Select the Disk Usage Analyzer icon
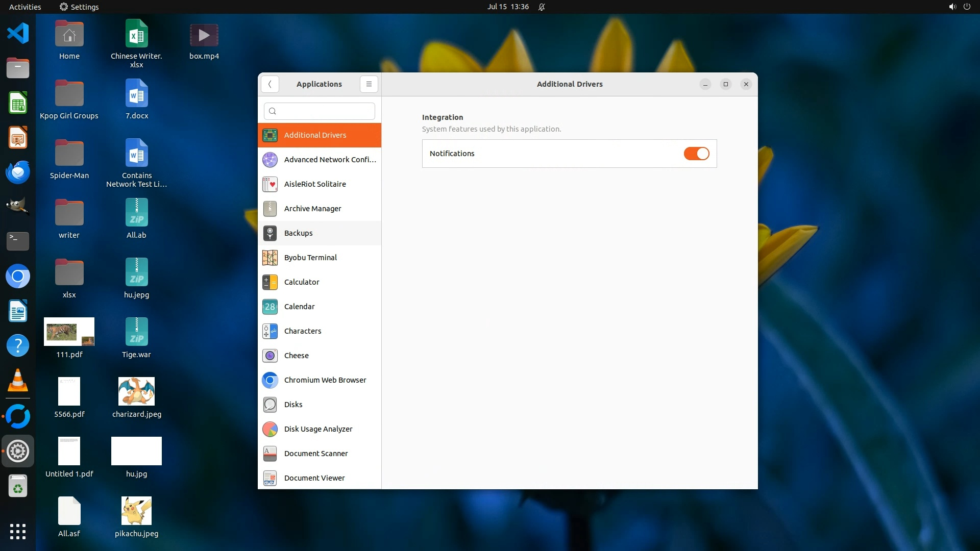The width and height of the screenshot is (980, 551). click(270, 429)
